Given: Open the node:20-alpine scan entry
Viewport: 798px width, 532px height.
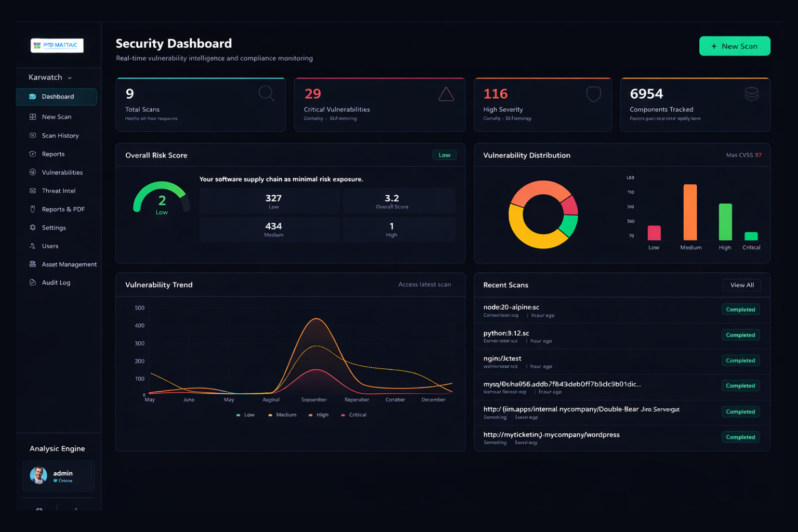Looking at the screenshot, I should [511, 308].
